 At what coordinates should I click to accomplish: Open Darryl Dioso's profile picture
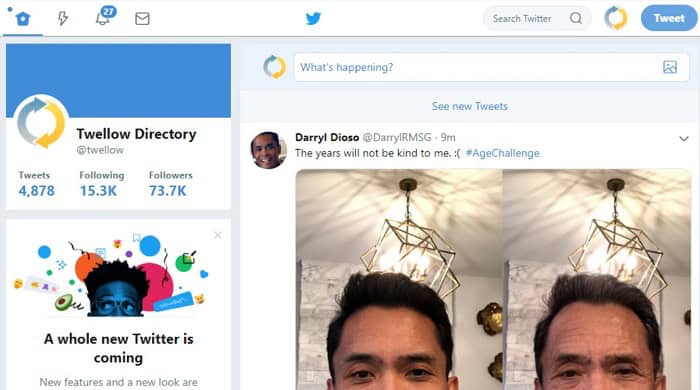pyautogui.click(x=268, y=150)
